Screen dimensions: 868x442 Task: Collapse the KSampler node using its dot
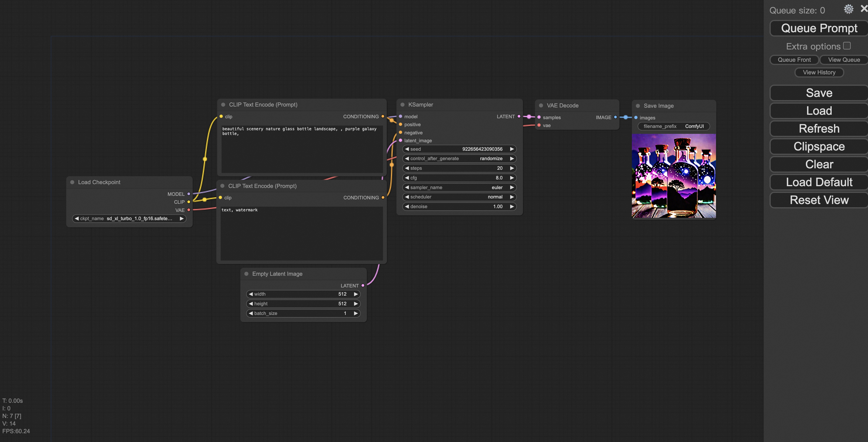(402, 105)
